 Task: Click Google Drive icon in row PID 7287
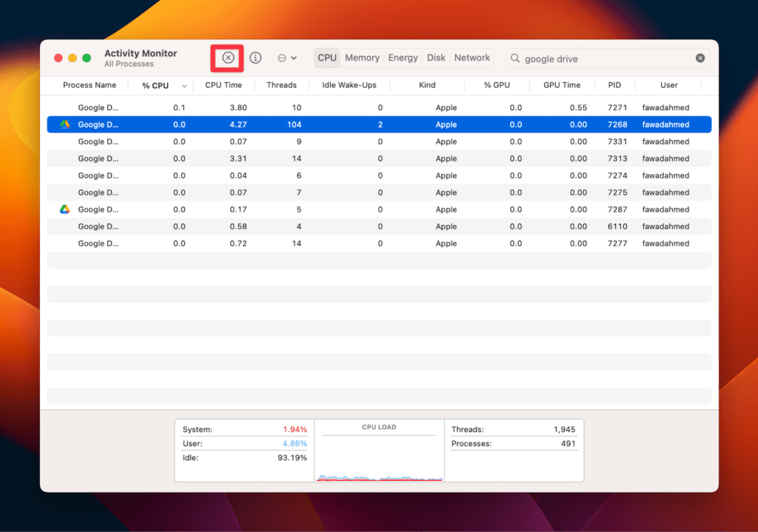coord(65,209)
